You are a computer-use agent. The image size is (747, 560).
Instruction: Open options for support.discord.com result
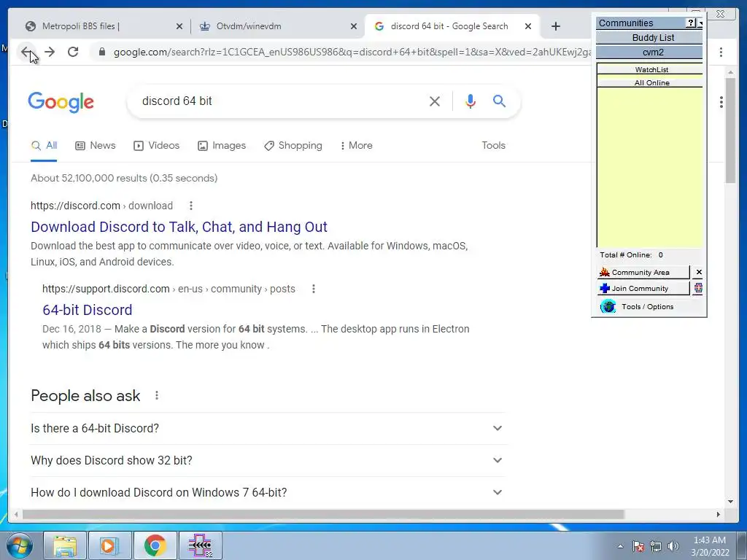click(x=314, y=289)
